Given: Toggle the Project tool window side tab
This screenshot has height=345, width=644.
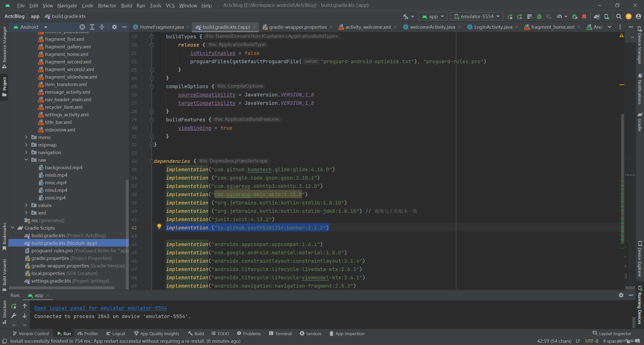Looking at the screenshot, I should coord(4,87).
